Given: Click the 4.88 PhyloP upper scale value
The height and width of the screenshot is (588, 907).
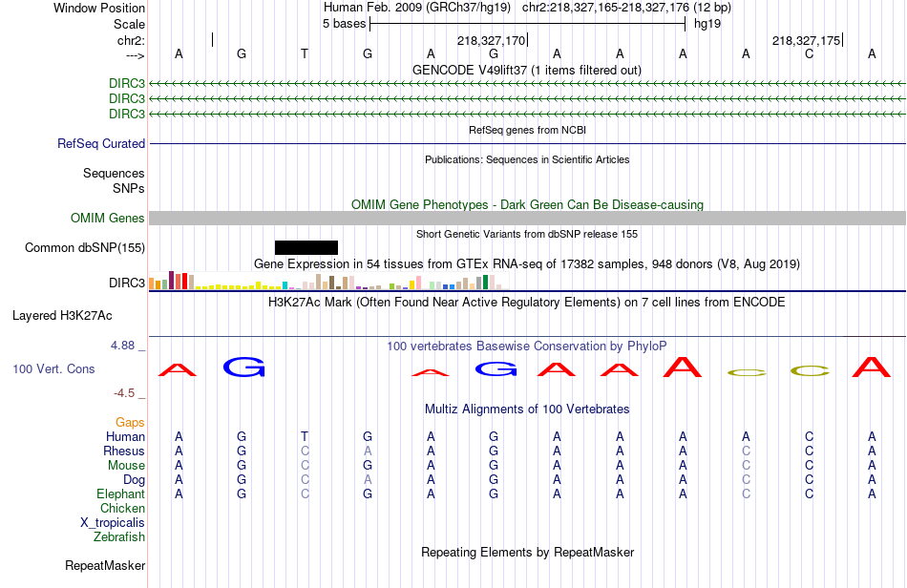Looking at the screenshot, I should 122,346.
